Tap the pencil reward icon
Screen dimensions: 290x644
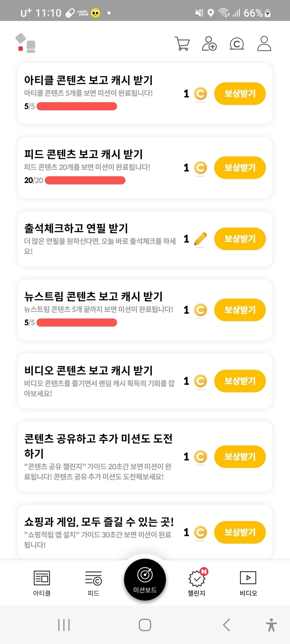coord(201,239)
